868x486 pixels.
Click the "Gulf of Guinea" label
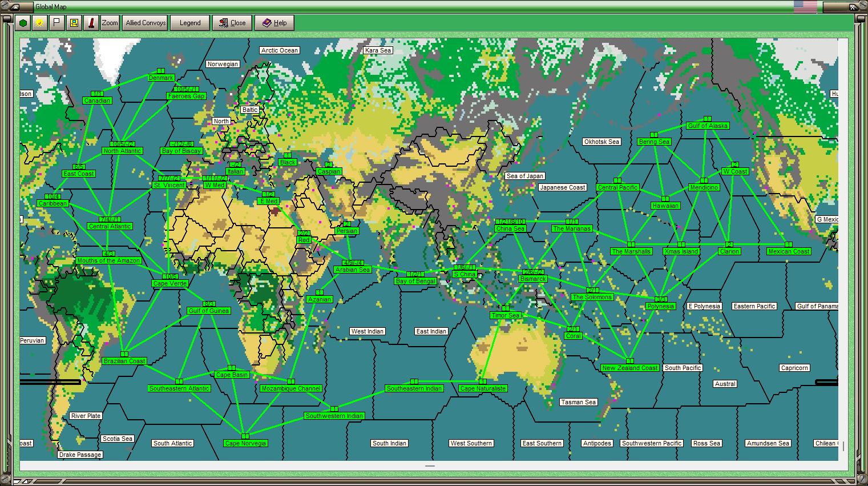209,311
